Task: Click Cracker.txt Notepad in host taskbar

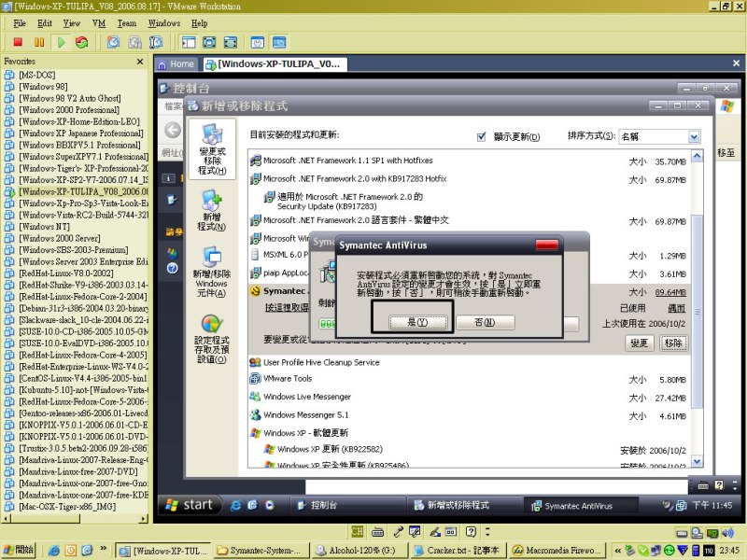Action: pyautogui.click(x=457, y=550)
